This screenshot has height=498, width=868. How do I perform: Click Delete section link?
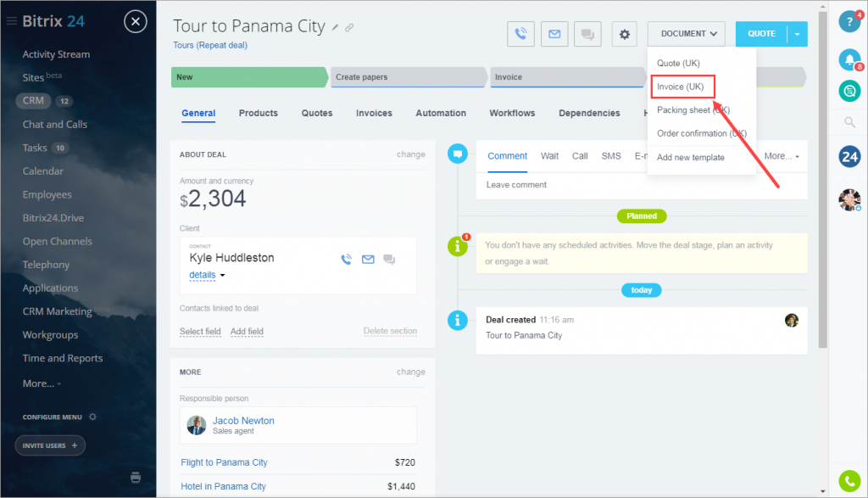coord(390,331)
